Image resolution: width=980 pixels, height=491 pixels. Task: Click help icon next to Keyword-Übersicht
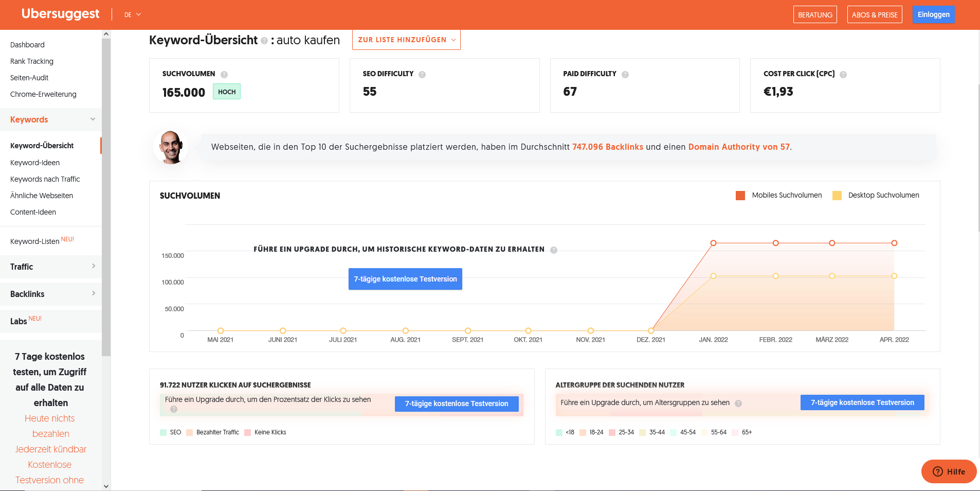coord(264,41)
